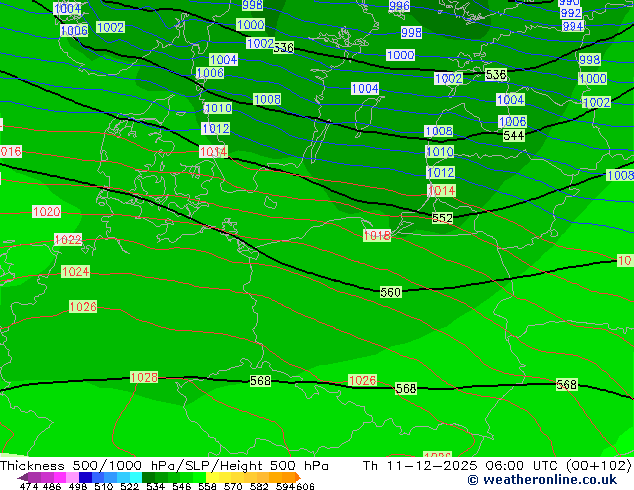Image resolution: width=634 pixels, height=490 pixels.
Task: Click the 1000 label below blue 998 near 994
Action: pos(593,78)
